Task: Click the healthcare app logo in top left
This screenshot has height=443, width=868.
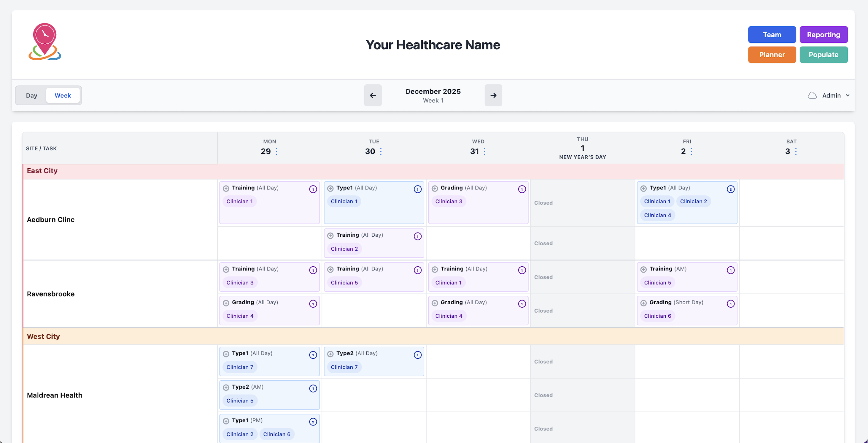Action: click(x=45, y=42)
